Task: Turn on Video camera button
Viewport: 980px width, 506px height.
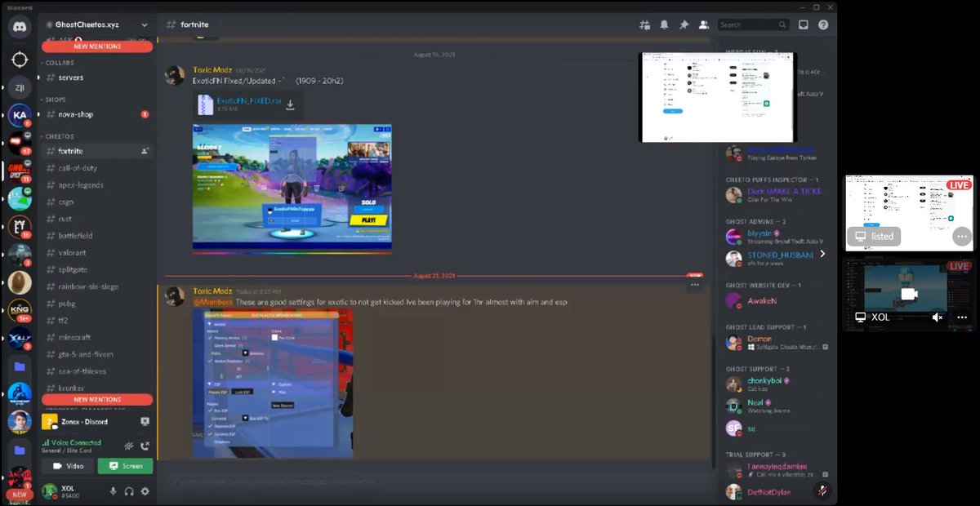Action: (x=68, y=466)
